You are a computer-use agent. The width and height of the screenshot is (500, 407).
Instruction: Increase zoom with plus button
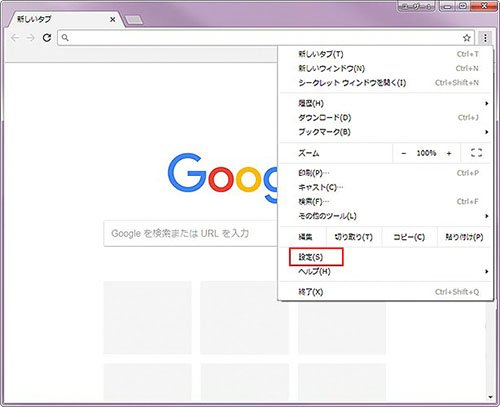point(449,153)
